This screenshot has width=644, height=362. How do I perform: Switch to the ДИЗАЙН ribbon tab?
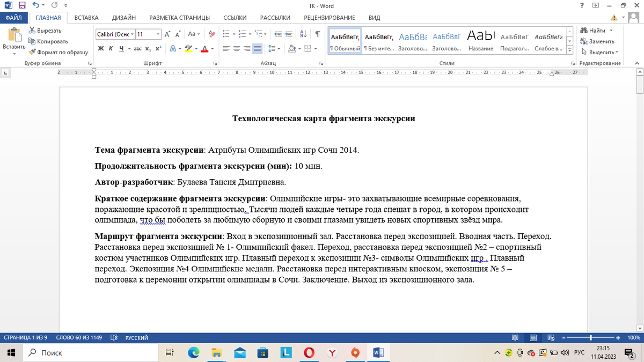(x=124, y=18)
